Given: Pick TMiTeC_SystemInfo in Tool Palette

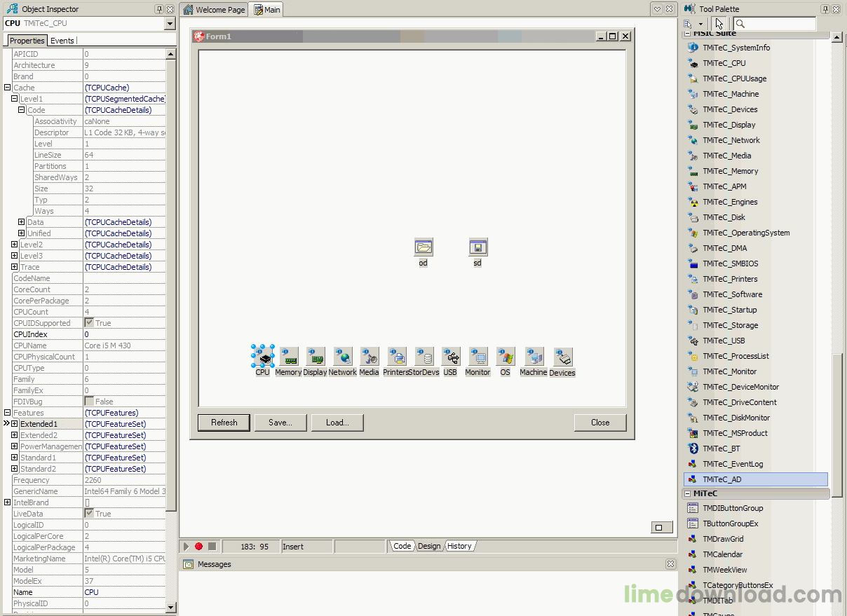Looking at the screenshot, I should 736,48.
